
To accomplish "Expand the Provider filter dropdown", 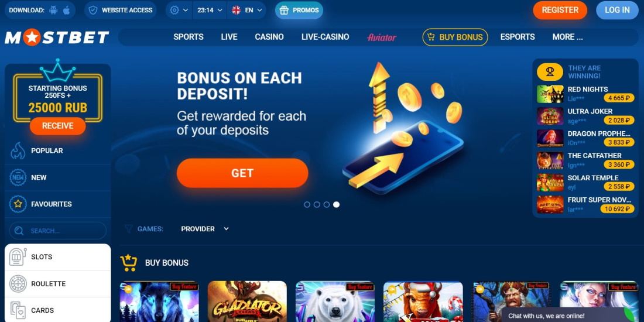I will coord(205,229).
